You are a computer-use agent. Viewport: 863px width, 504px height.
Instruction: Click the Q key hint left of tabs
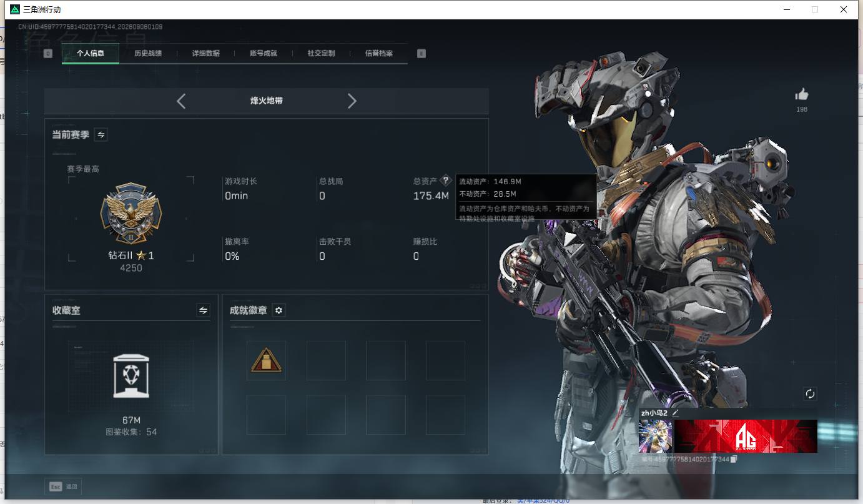coord(48,54)
